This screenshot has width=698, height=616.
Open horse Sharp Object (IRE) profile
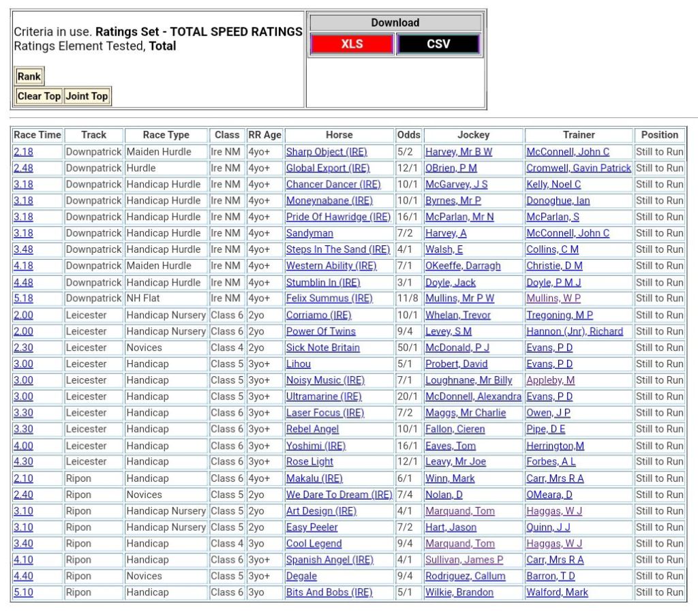coord(326,152)
